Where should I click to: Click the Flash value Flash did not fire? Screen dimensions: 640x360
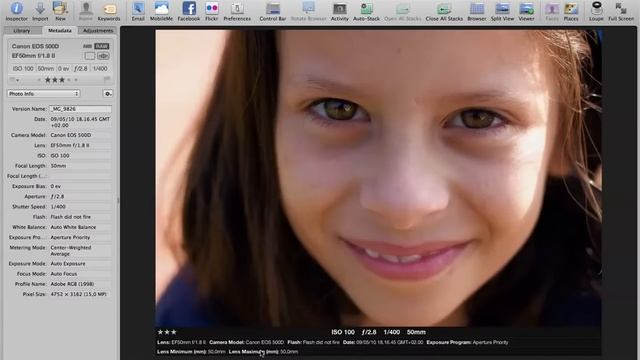80,217
